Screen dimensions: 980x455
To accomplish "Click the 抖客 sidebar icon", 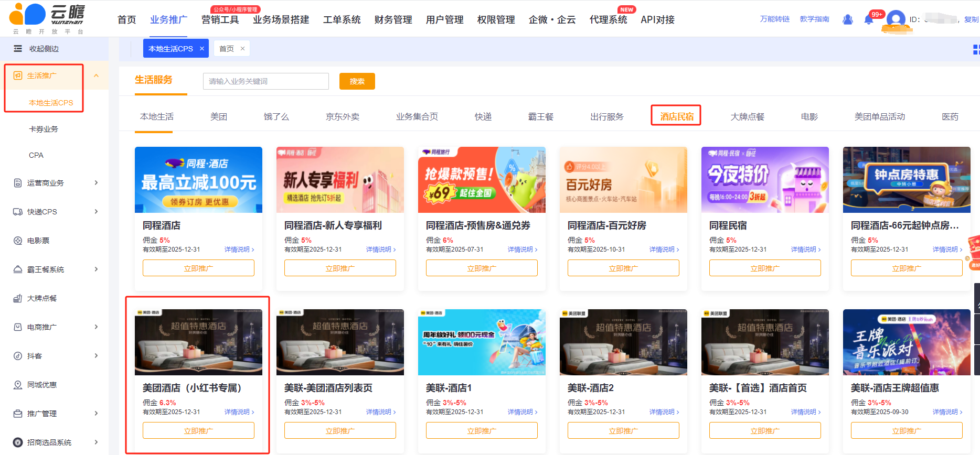I will tap(18, 356).
